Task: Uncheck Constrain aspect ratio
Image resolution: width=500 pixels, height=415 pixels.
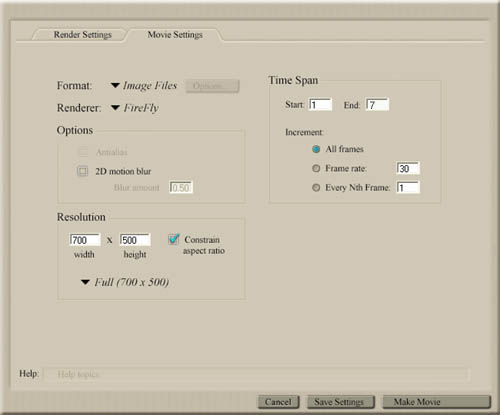Action: click(174, 239)
